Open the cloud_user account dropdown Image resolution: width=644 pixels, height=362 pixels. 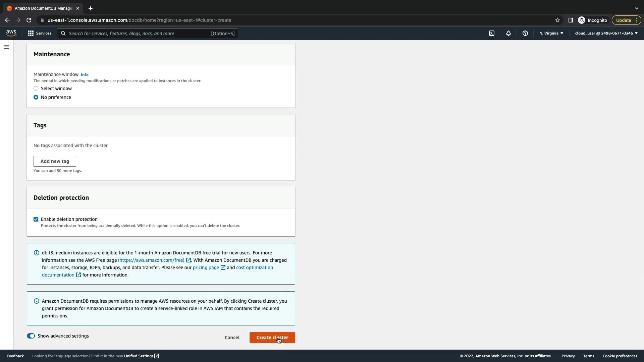click(606, 33)
